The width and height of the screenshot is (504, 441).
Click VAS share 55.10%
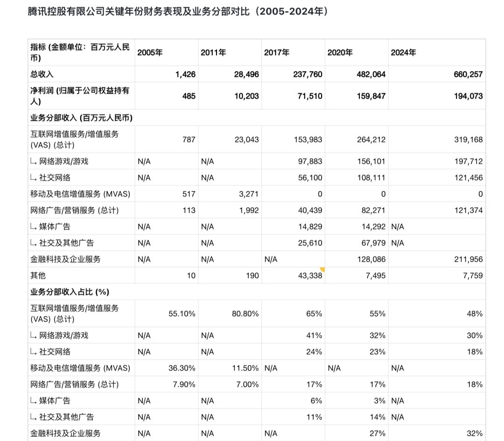tap(182, 313)
